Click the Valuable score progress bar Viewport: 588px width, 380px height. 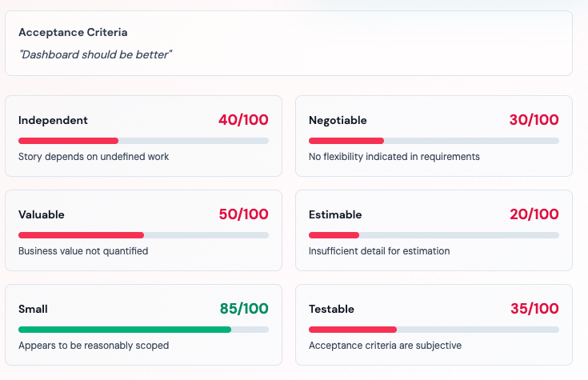click(143, 235)
